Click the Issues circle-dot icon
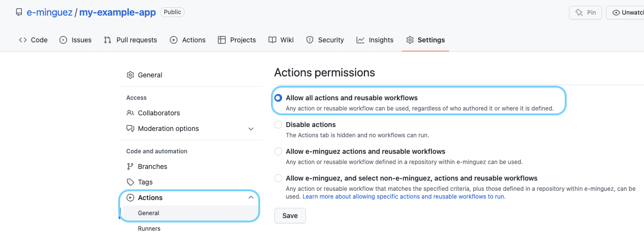The image size is (644, 239). coord(63,40)
